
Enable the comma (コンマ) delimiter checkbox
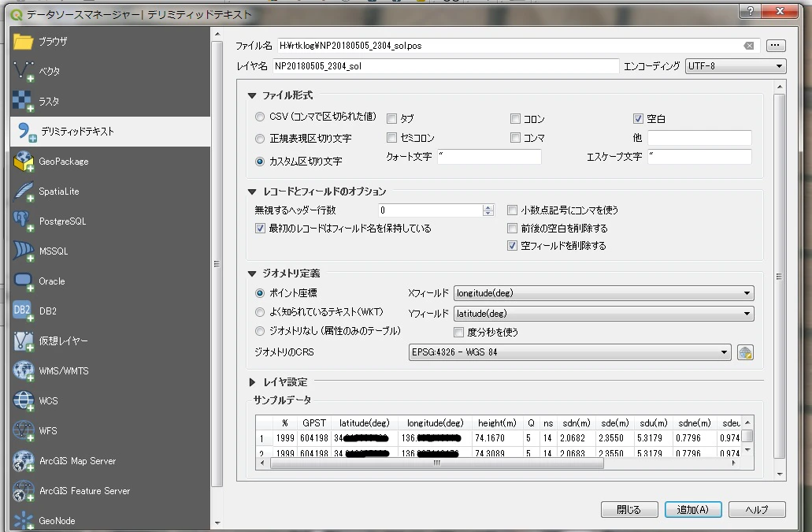click(515, 138)
